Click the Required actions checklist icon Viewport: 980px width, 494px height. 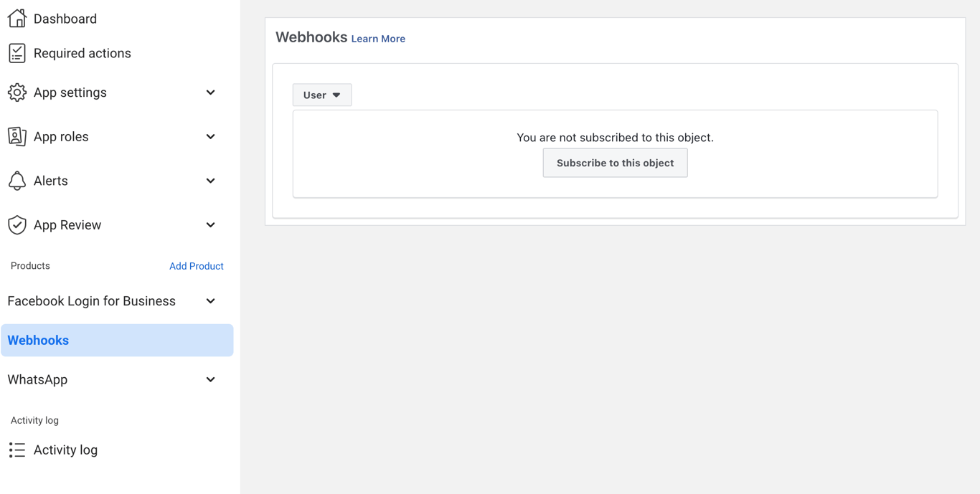pos(17,53)
